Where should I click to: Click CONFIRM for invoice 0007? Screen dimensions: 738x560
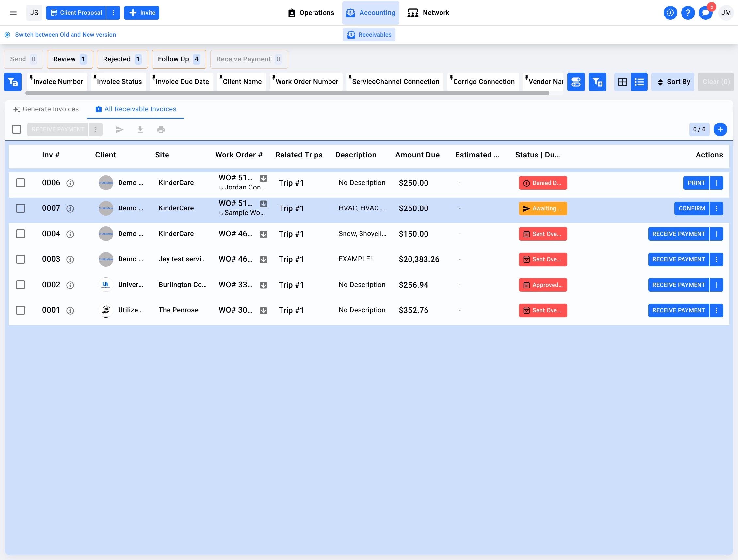pos(691,208)
